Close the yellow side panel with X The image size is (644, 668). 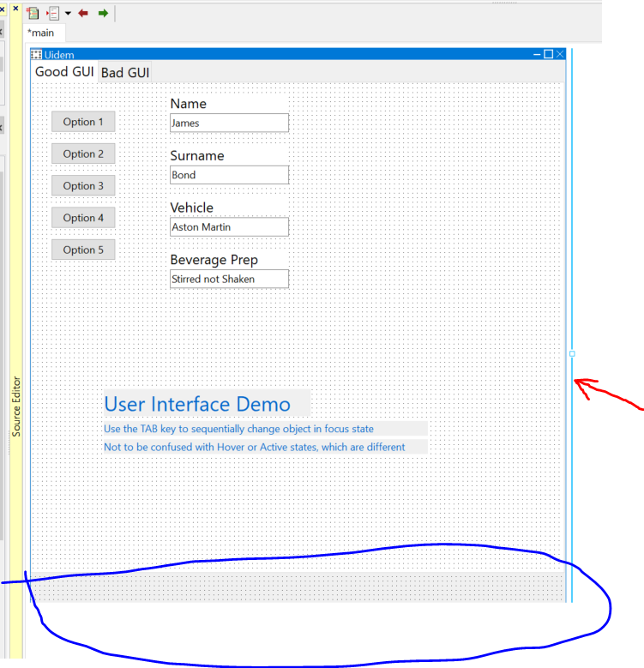click(x=15, y=8)
